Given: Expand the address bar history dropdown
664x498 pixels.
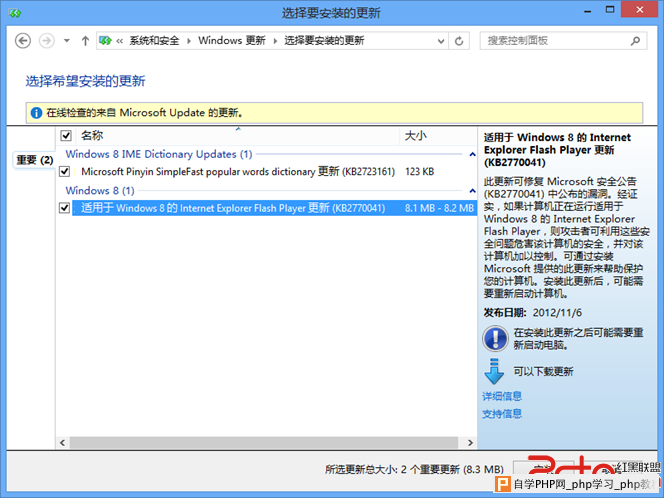Looking at the screenshot, I should pyautogui.click(x=441, y=41).
